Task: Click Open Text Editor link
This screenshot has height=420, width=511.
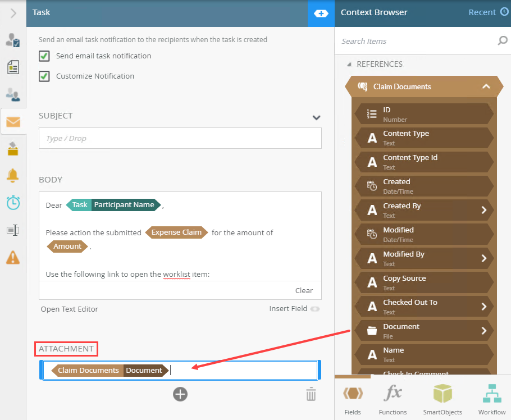Action: [x=70, y=309]
